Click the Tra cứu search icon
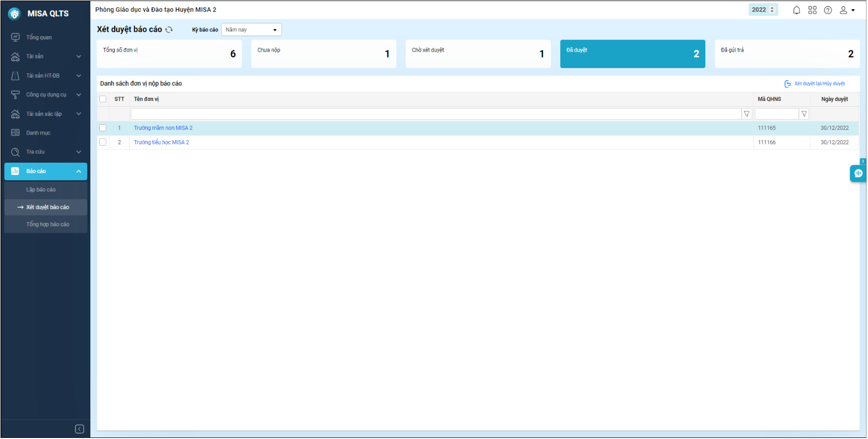Image resolution: width=868 pixels, height=439 pixels. [15, 152]
